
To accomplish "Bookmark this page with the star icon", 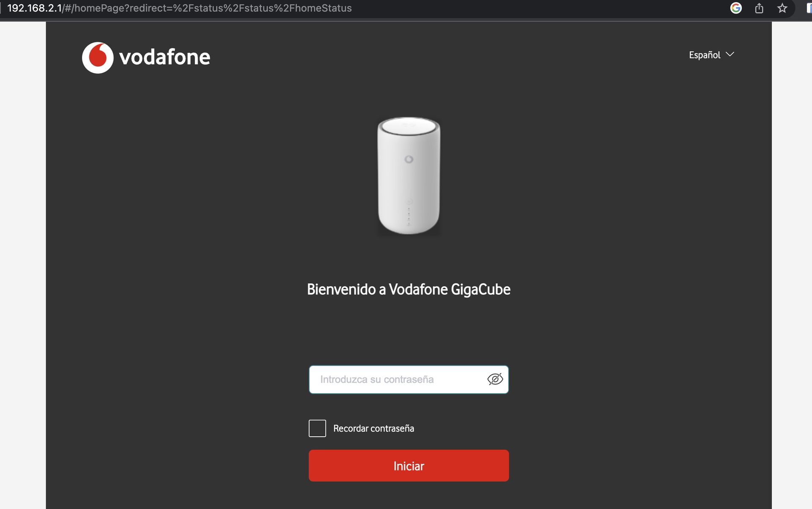I will pyautogui.click(x=782, y=8).
